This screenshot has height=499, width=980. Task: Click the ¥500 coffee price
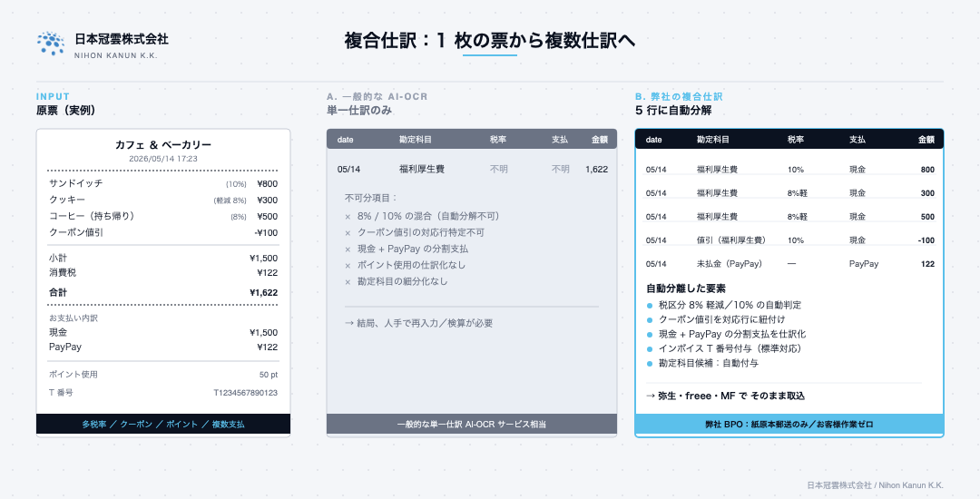[x=267, y=217]
